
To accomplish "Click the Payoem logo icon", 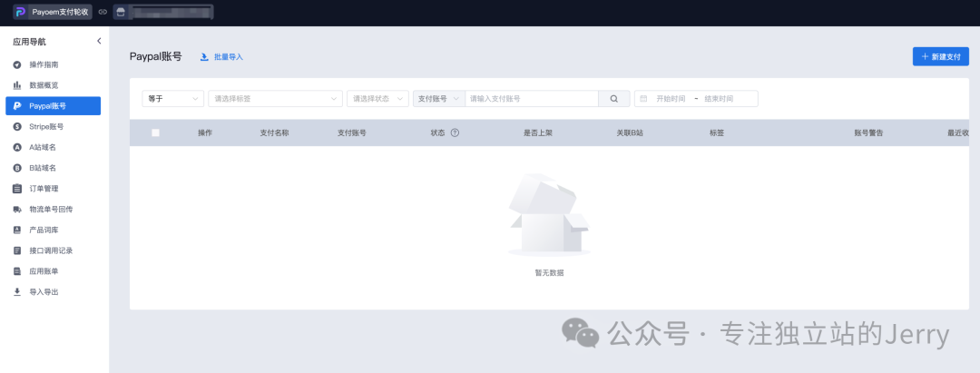I will (x=21, y=11).
